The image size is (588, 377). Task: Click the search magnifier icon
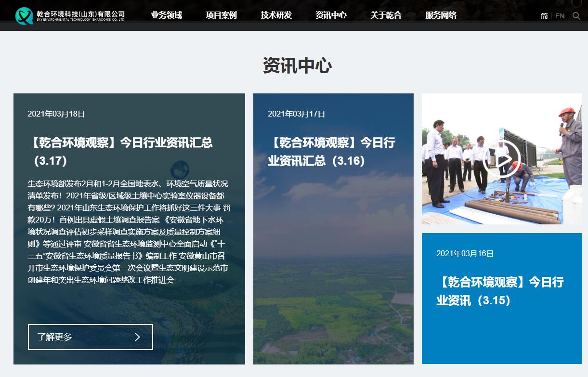point(576,16)
